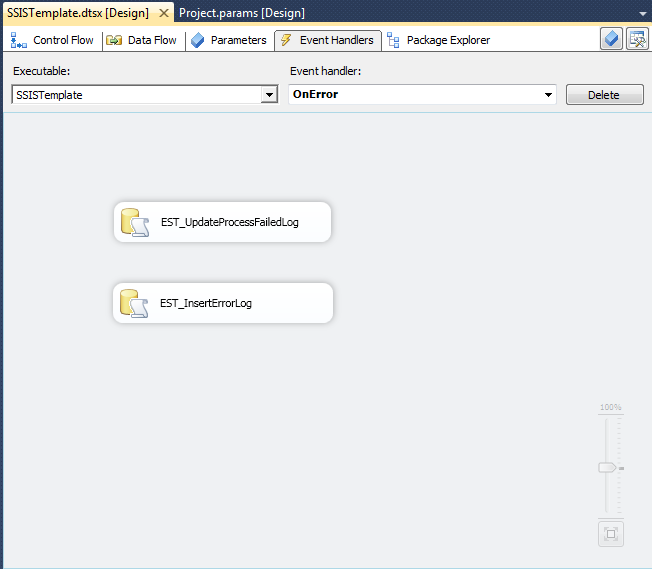Viewport: 652px width, 569px height.
Task: Open the SSIS Toolbox toolbar icon
Action: [637, 39]
